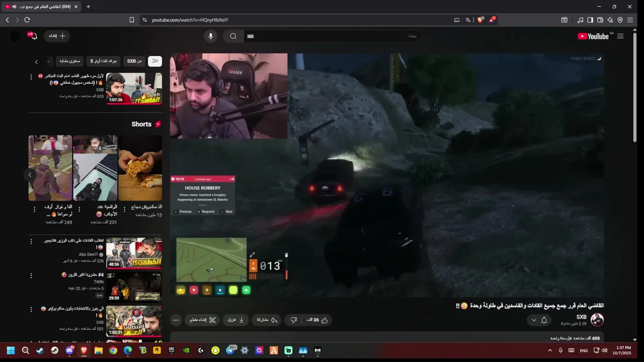Viewport: 644px width, 362px height.
Task: Open options for the TWIN video
Action: (x=31, y=276)
